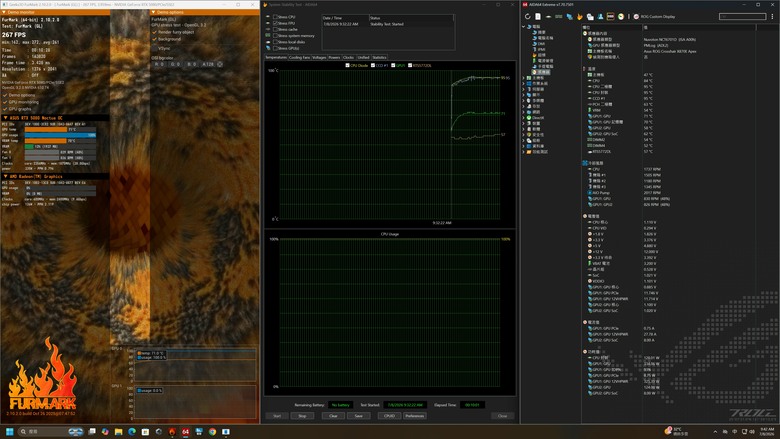Click Clear button in Stability Test
This screenshot has height=439, width=780.
[x=333, y=416]
